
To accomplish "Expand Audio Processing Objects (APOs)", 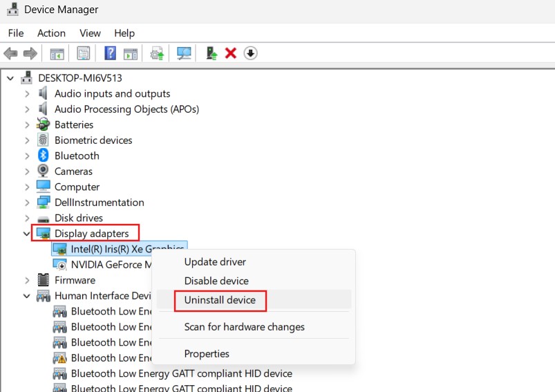I will tap(27, 109).
